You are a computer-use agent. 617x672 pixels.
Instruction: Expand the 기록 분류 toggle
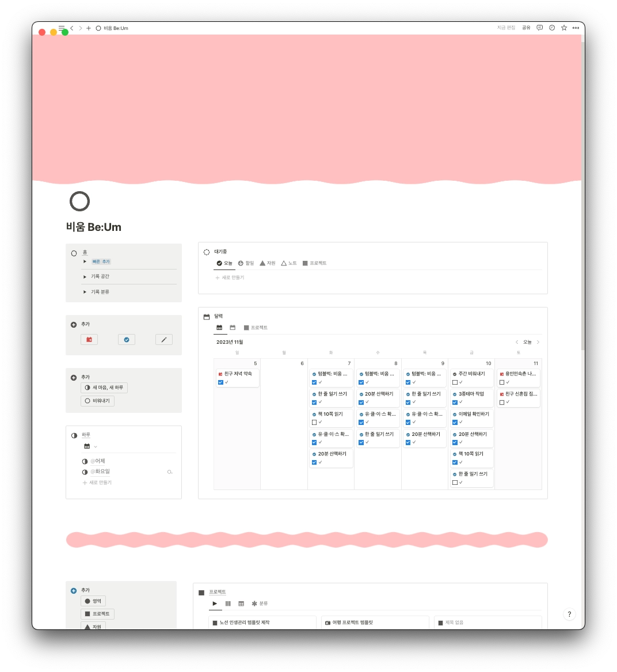[85, 292]
